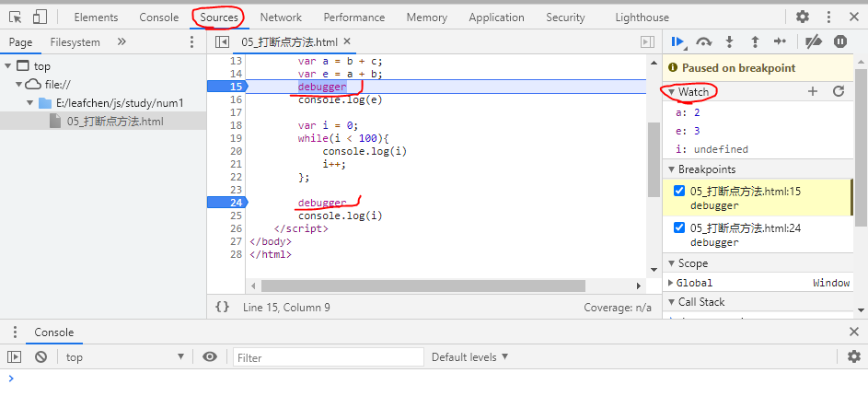Open the Lighthouse tab
Image resolution: width=868 pixels, height=408 pixels.
tap(642, 17)
